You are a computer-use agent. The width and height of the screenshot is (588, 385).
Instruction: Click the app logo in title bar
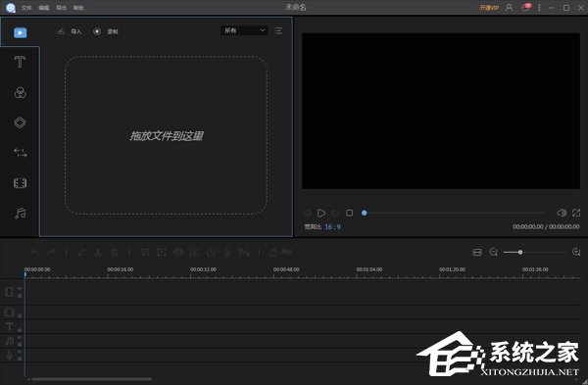[x=11, y=8]
